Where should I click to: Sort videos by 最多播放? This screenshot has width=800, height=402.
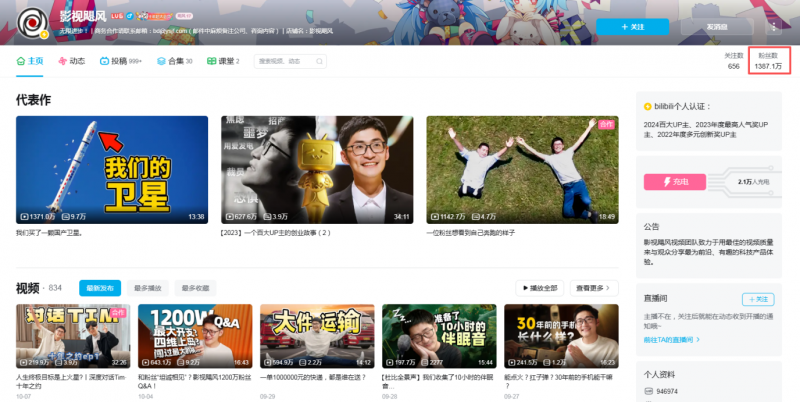[146, 288]
